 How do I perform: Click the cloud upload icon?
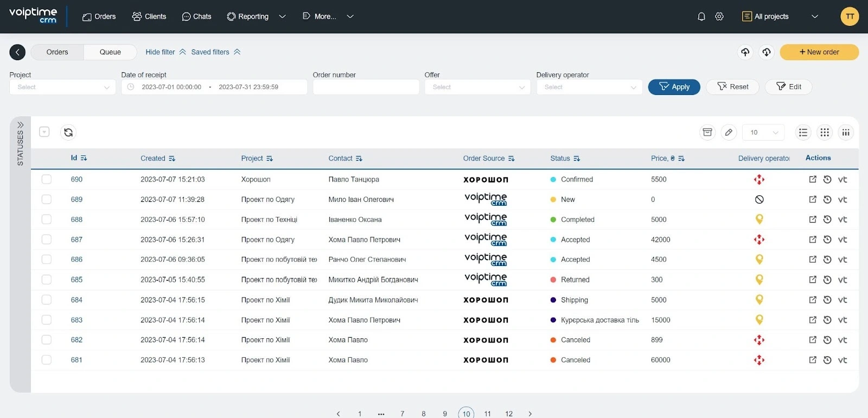coord(745,52)
